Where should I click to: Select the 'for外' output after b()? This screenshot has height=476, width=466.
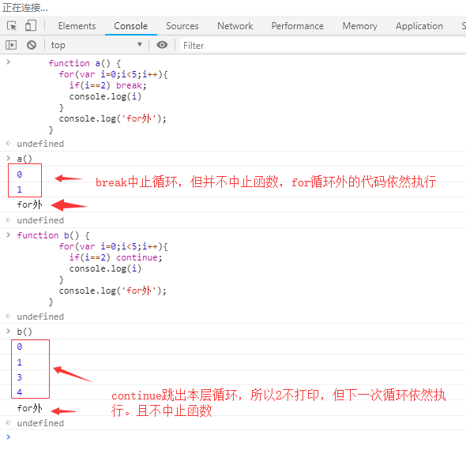(29, 408)
